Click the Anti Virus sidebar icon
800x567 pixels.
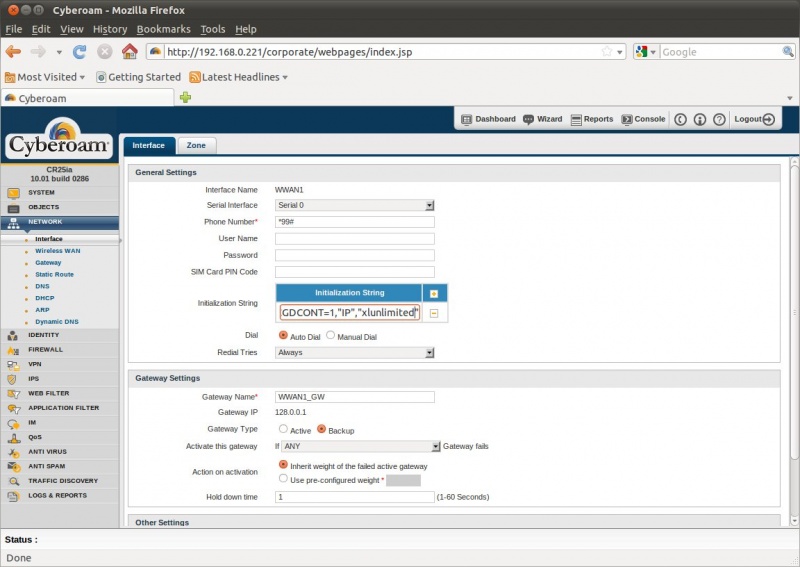[13, 452]
